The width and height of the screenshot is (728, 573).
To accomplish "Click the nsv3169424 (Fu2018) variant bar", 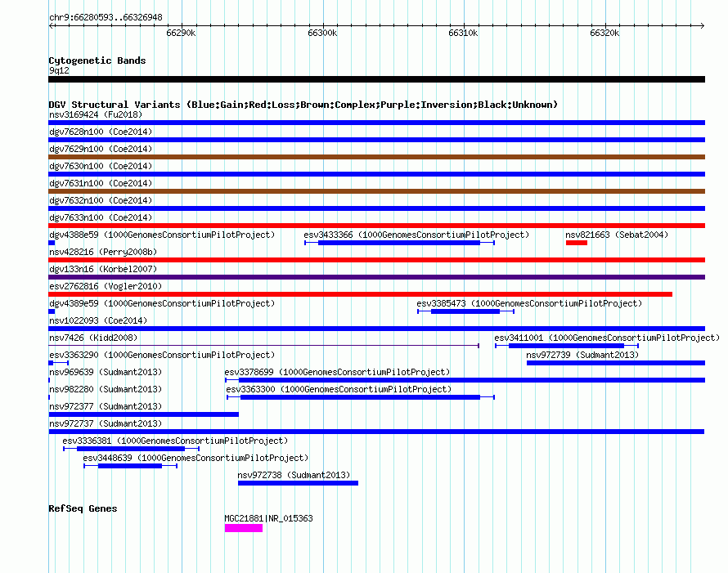I will click(376, 123).
